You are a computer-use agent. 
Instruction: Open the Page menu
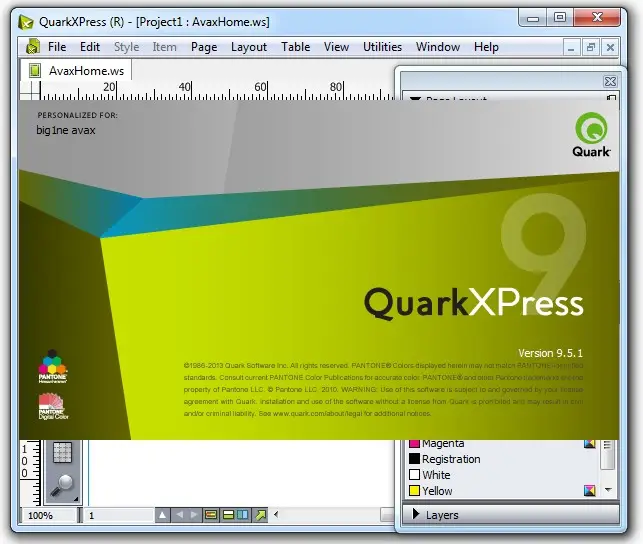click(x=204, y=47)
